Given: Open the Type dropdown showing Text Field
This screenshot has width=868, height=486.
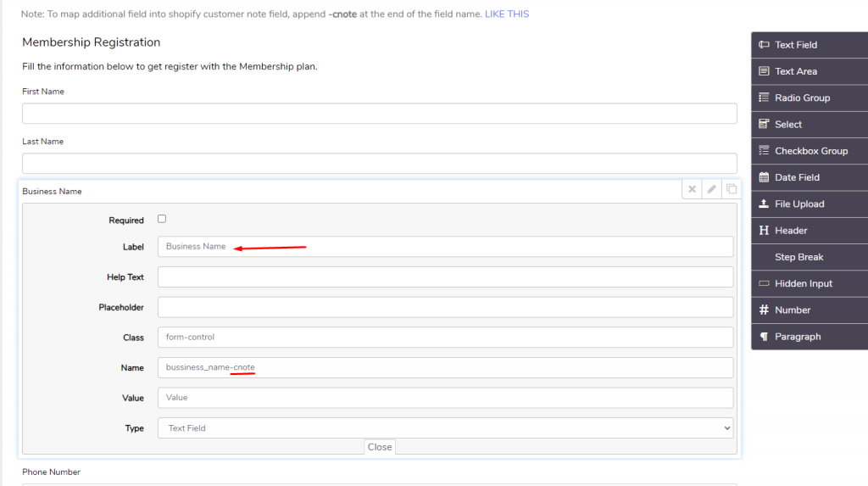Looking at the screenshot, I should pos(446,427).
